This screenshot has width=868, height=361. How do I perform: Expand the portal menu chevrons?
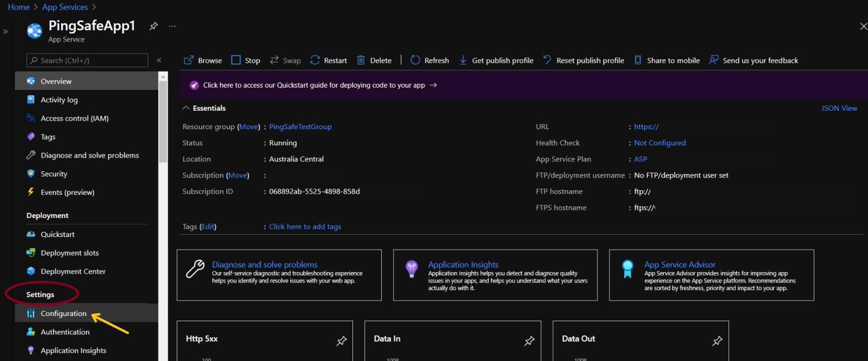click(6, 32)
